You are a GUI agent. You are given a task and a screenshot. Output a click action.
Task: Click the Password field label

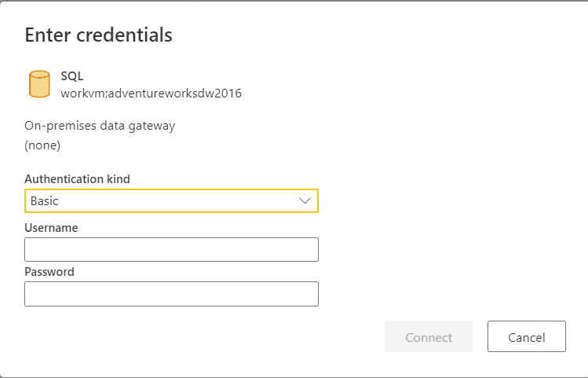(49, 272)
